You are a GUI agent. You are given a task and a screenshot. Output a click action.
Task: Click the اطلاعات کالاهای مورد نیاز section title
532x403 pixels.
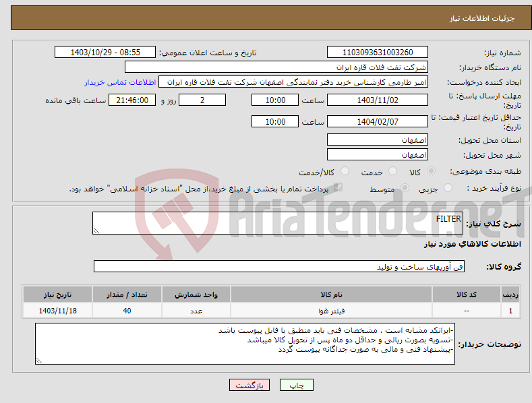(472, 244)
